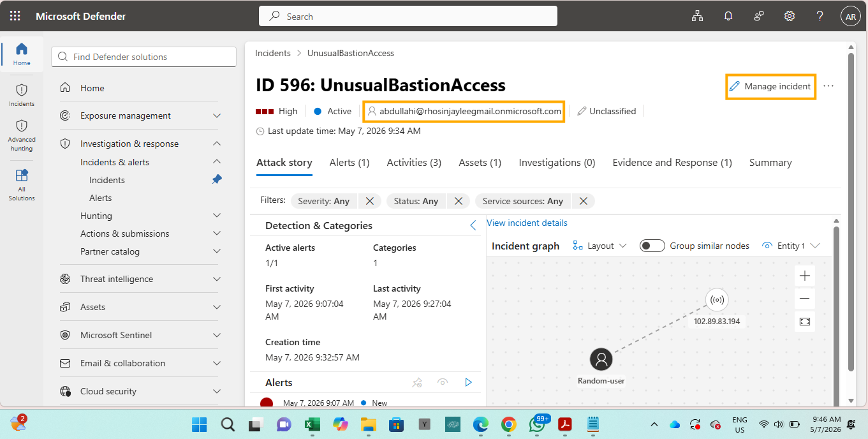Open the community people icon in header
This screenshot has width=868, height=439.
(759, 17)
